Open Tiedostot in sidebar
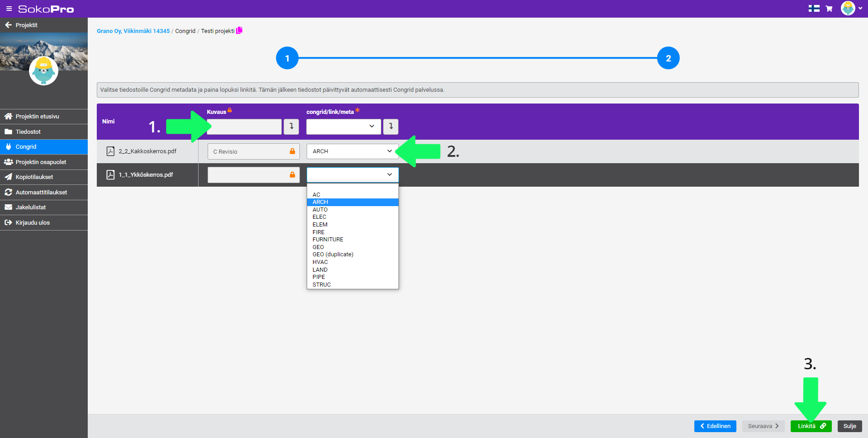The width and height of the screenshot is (868, 438). [x=44, y=132]
